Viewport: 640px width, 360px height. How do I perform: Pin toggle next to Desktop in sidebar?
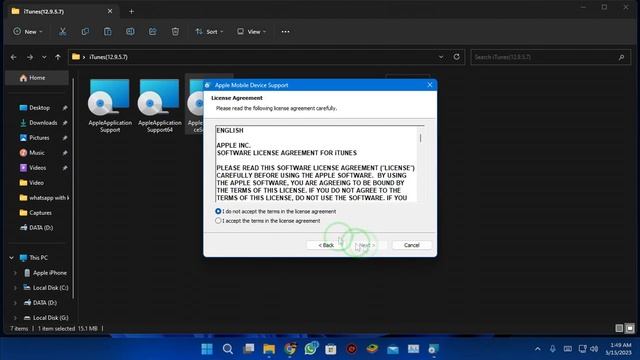point(64,108)
